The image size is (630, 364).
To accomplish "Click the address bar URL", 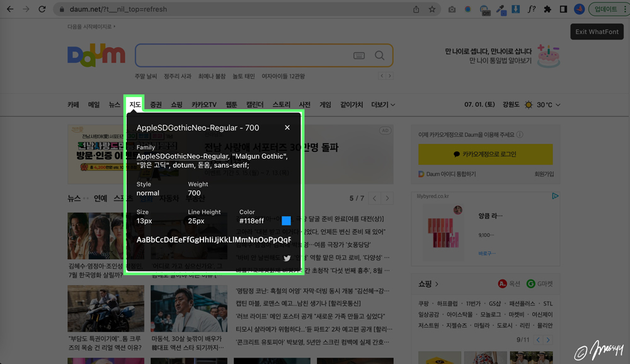I will [118, 9].
